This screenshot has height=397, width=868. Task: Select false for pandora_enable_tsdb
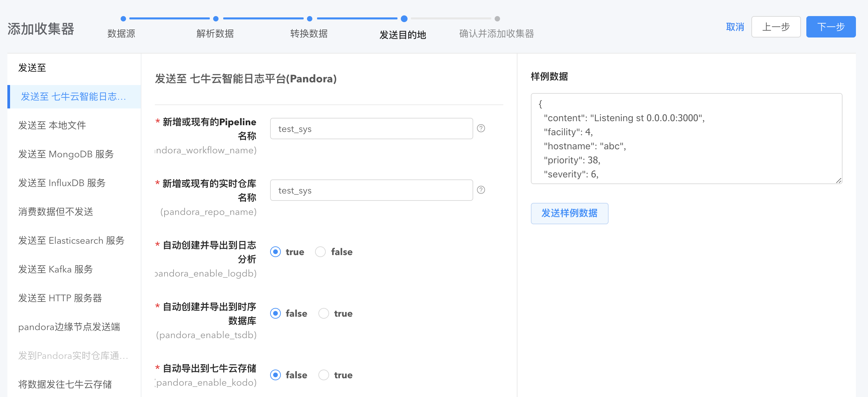point(275,313)
